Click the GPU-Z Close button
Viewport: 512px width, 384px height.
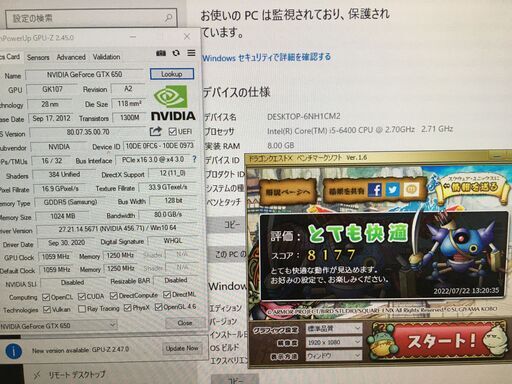click(185, 323)
